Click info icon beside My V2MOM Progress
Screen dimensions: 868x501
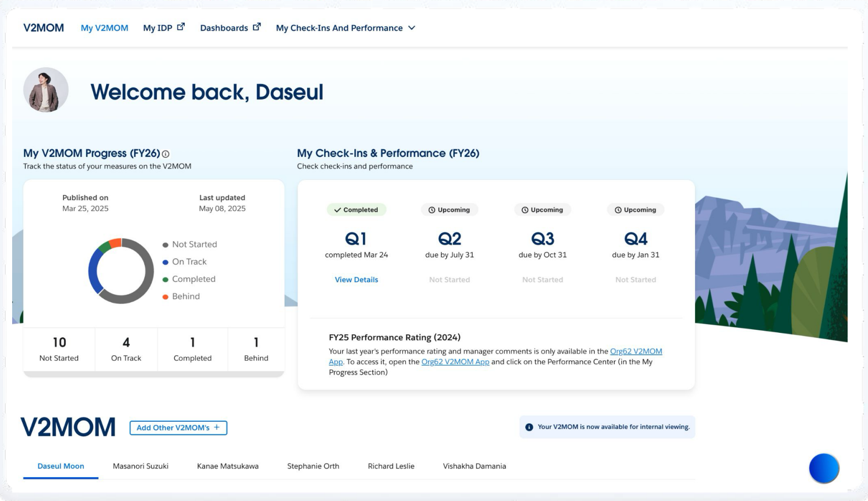[166, 154]
